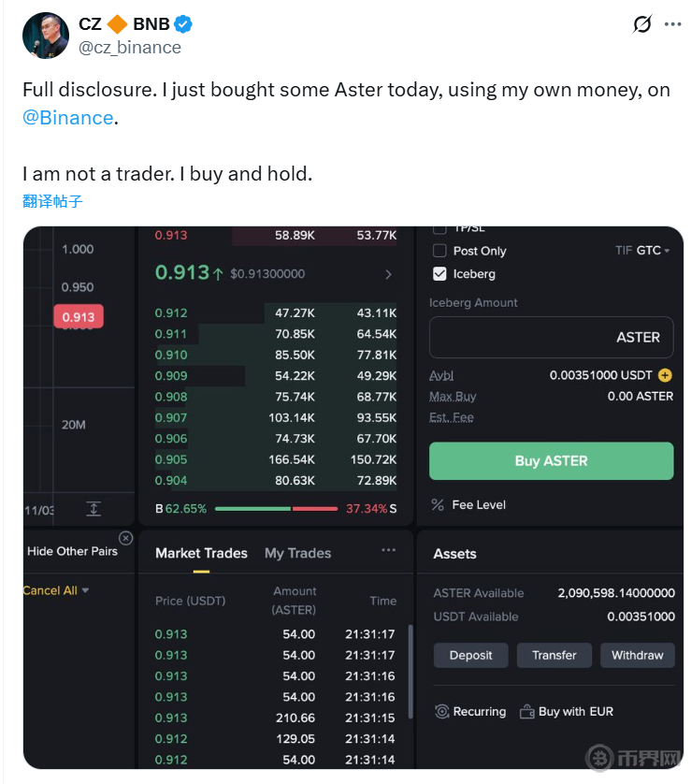Viewport: 691px width, 784px height.
Task: Click the Grok icon on the post
Action: click(x=641, y=24)
